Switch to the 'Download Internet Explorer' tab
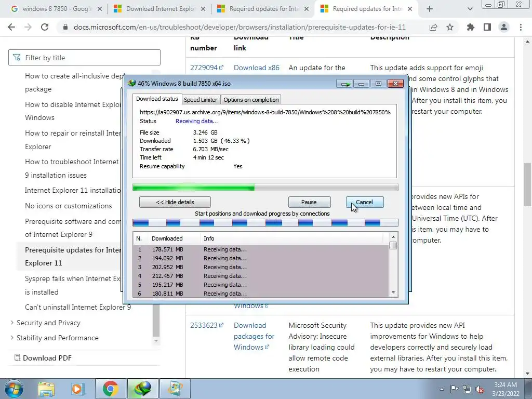 (x=159, y=9)
